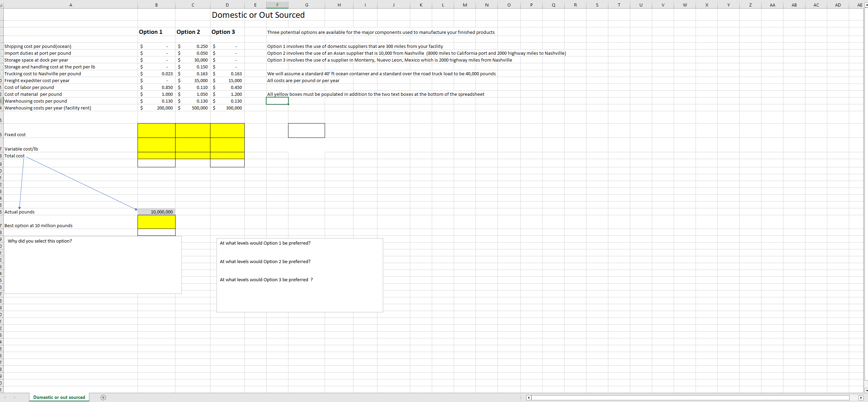Screen dimensions: 868x402
Task: Click previous sheet navigation arrow
Action: tap(5, 397)
